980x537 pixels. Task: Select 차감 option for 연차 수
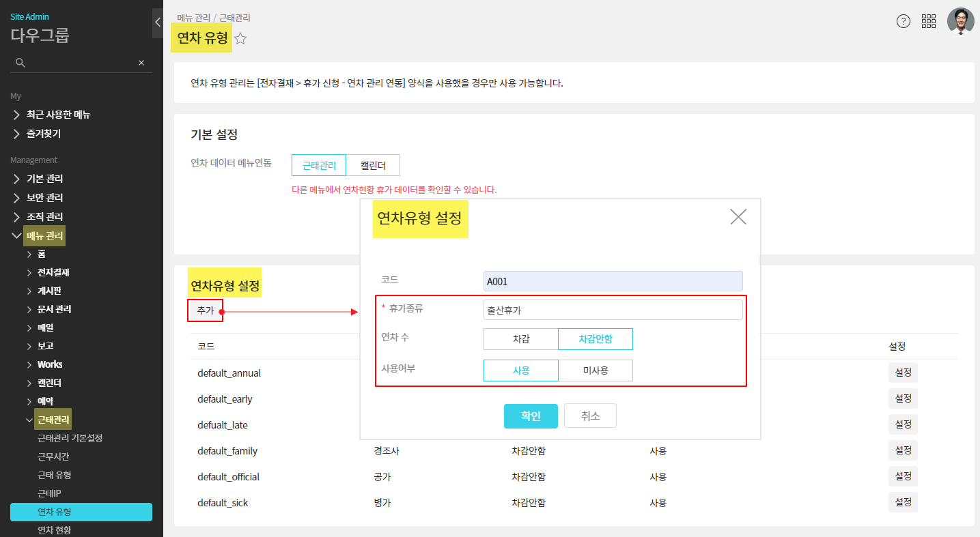521,339
